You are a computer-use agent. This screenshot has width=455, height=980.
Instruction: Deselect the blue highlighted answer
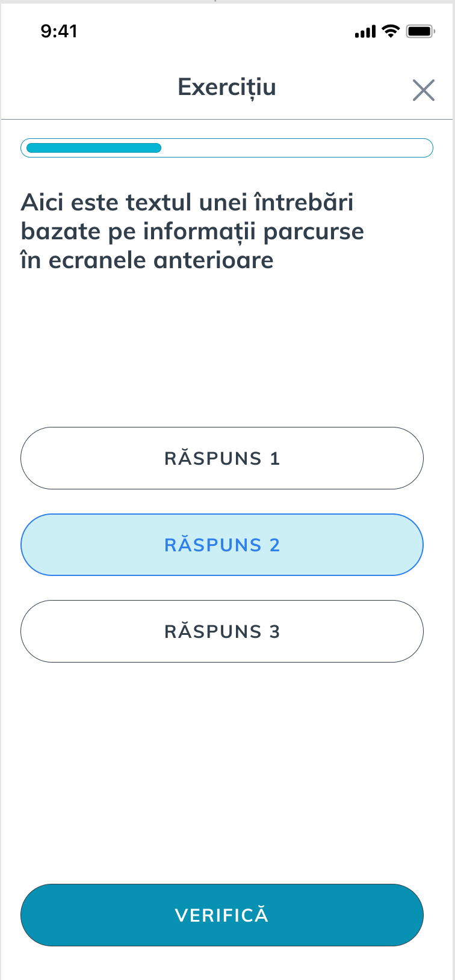tap(222, 545)
